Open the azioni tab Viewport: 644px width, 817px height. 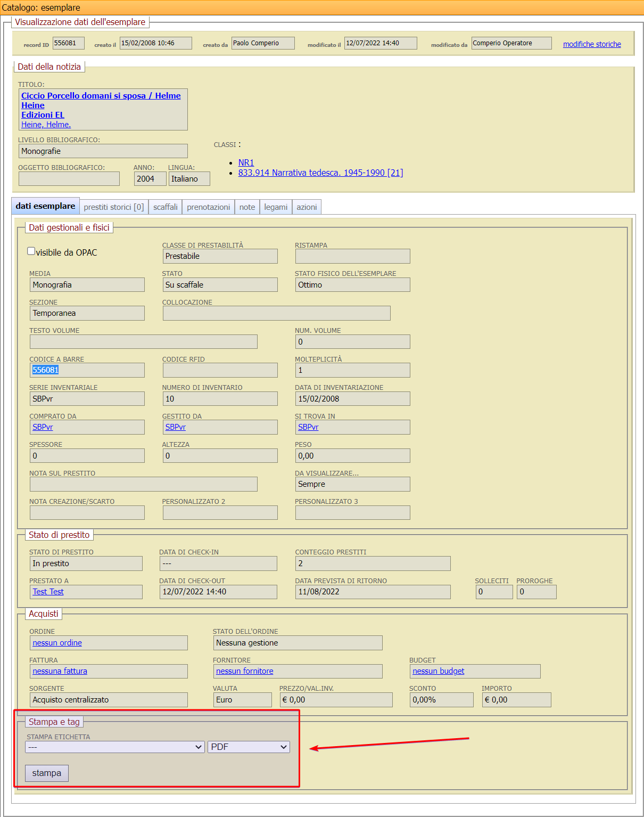[307, 207]
